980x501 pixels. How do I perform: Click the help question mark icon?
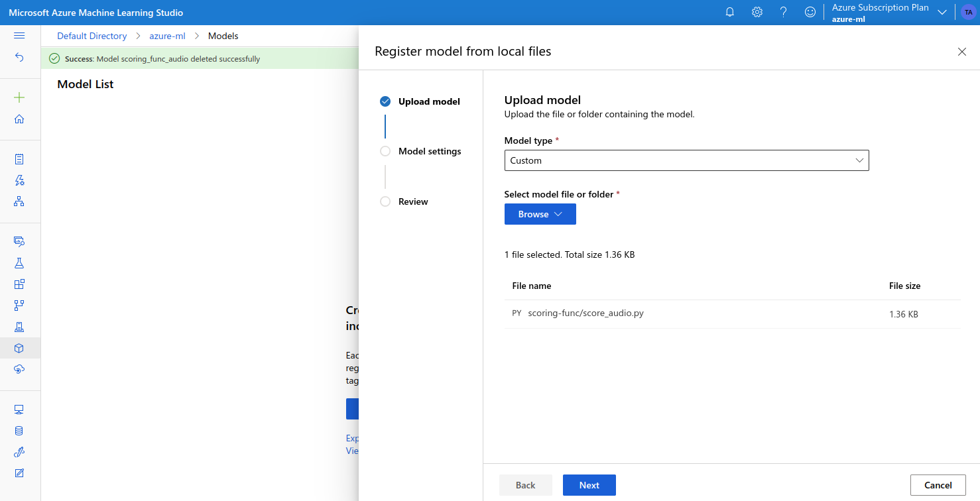pyautogui.click(x=783, y=12)
